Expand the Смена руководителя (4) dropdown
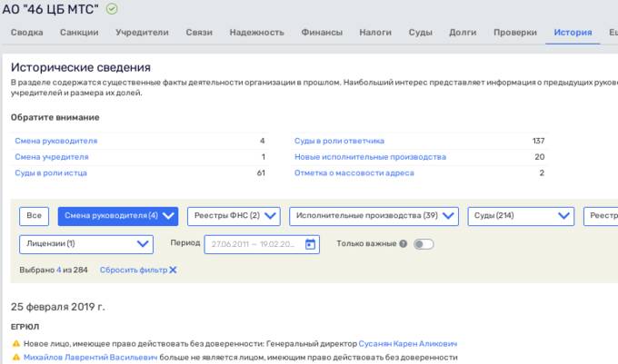The width and height of the screenshot is (618, 364). [x=118, y=216]
